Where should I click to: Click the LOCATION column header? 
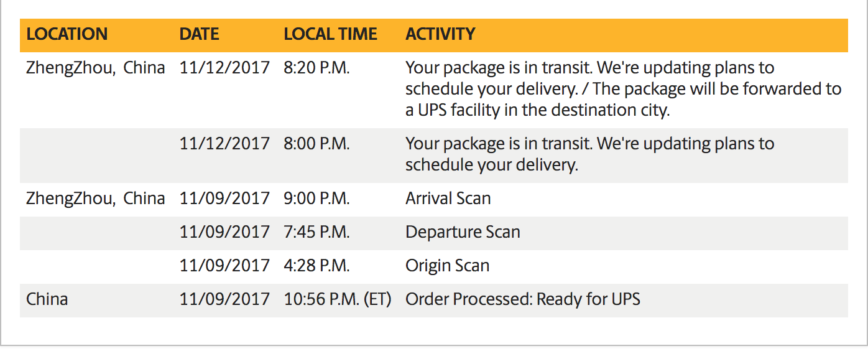[67, 34]
